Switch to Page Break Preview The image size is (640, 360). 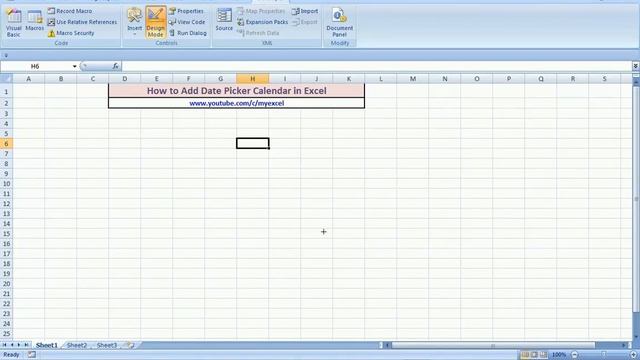(543, 355)
